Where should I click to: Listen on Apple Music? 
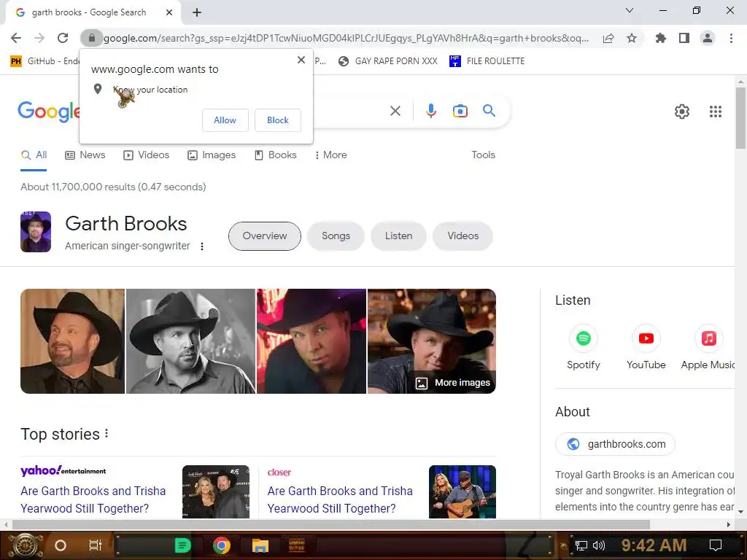click(708, 348)
